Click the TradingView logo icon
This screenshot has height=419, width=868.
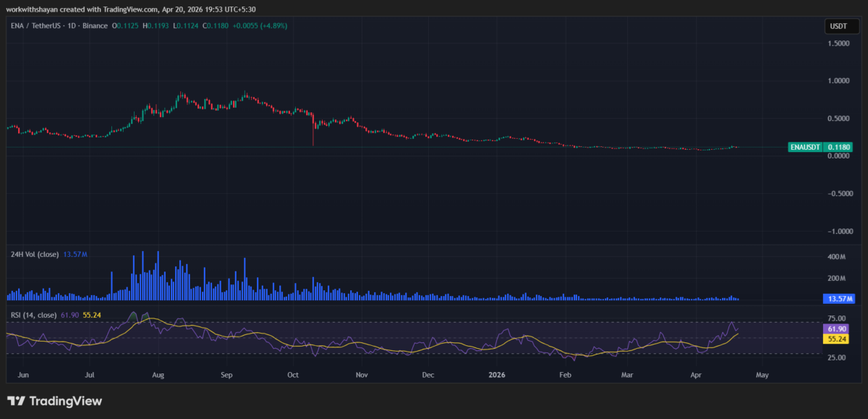(x=17, y=401)
